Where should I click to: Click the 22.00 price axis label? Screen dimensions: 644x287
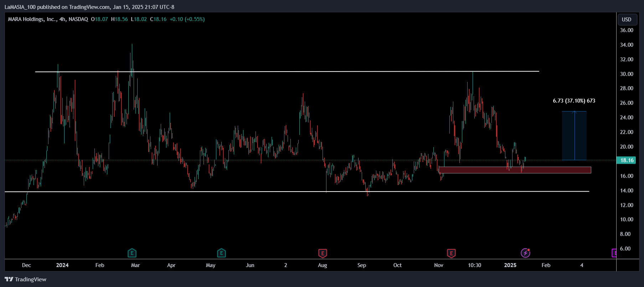[627, 132]
